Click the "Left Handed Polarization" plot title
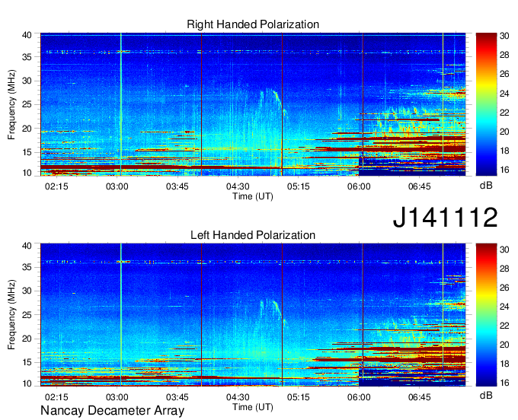The image size is (518, 420). (253, 235)
